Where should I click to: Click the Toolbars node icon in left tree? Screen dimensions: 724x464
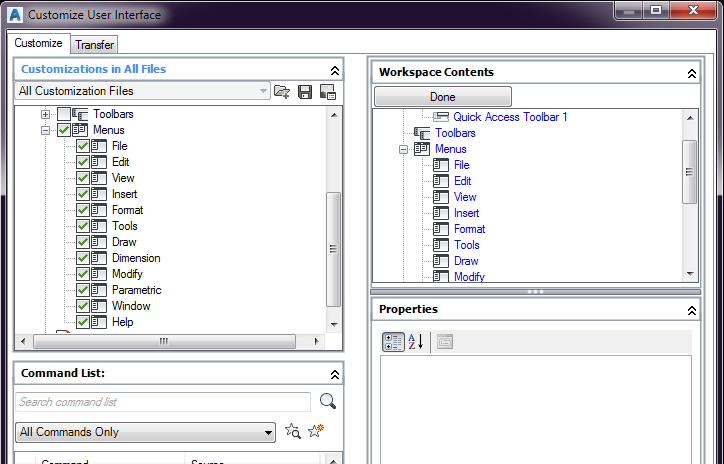(x=80, y=114)
